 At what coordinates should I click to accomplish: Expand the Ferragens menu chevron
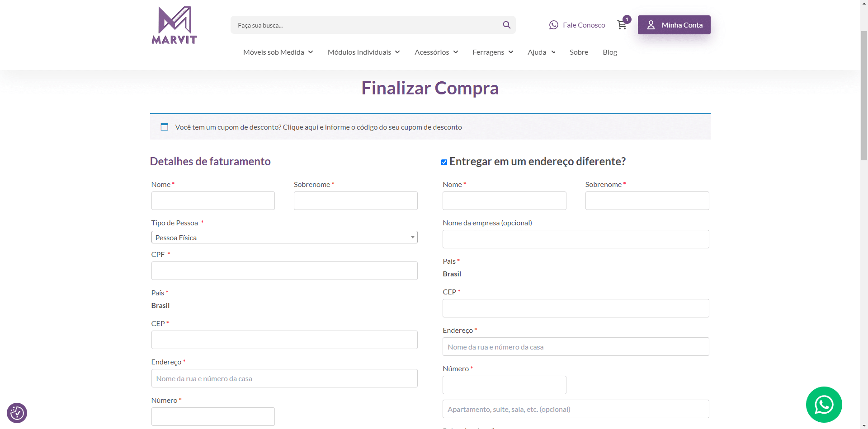(511, 52)
